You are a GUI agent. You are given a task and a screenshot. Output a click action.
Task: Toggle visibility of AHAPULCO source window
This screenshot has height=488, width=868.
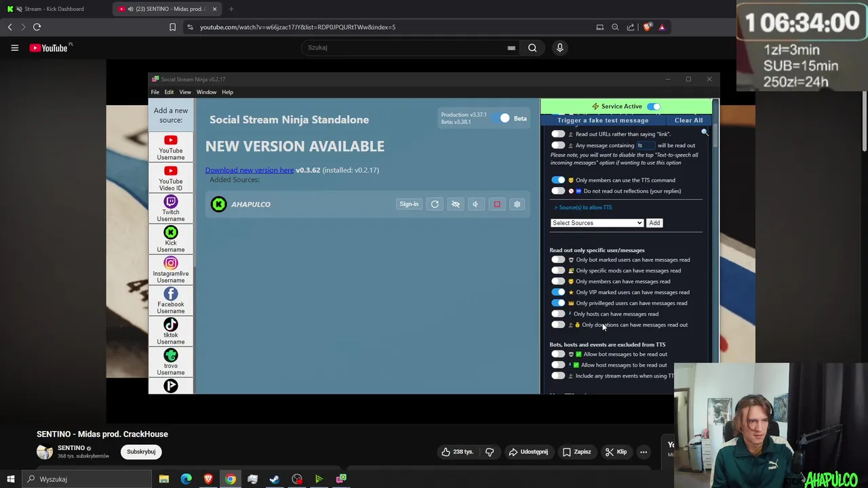pyautogui.click(x=456, y=204)
